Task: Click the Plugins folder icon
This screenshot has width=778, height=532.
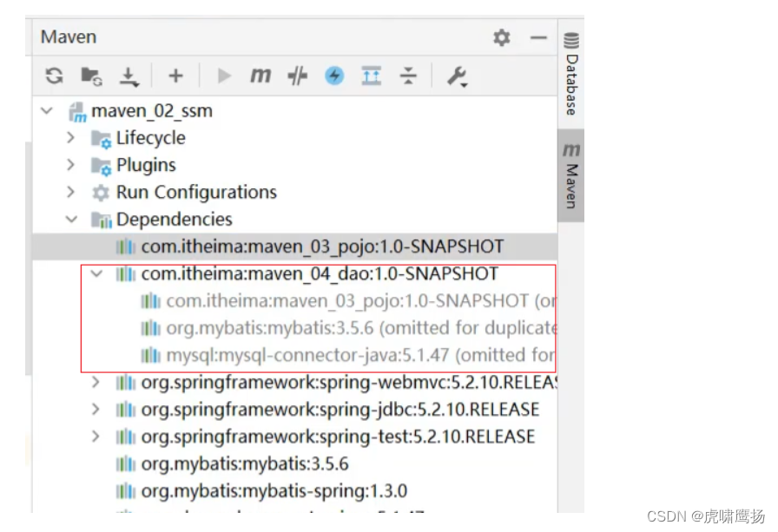Action: (x=102, y=166)
